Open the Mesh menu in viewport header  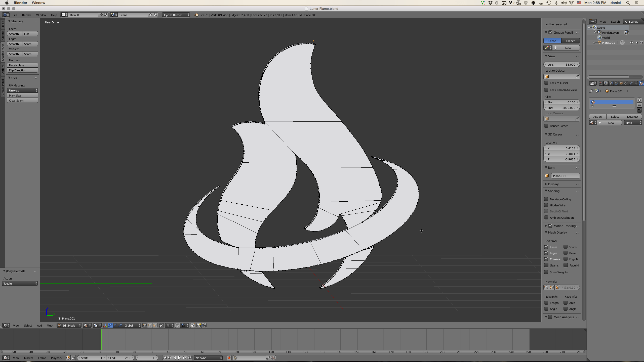click(50, 325)
